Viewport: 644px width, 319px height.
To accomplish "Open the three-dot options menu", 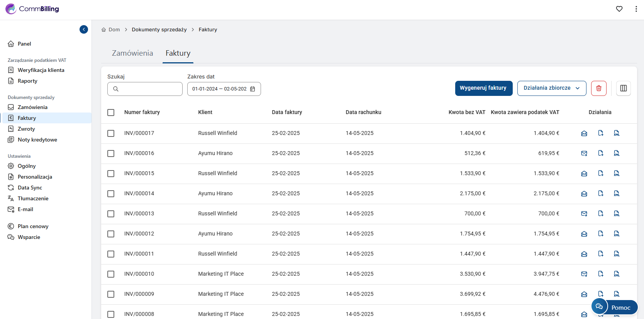I will coord(636,9).
